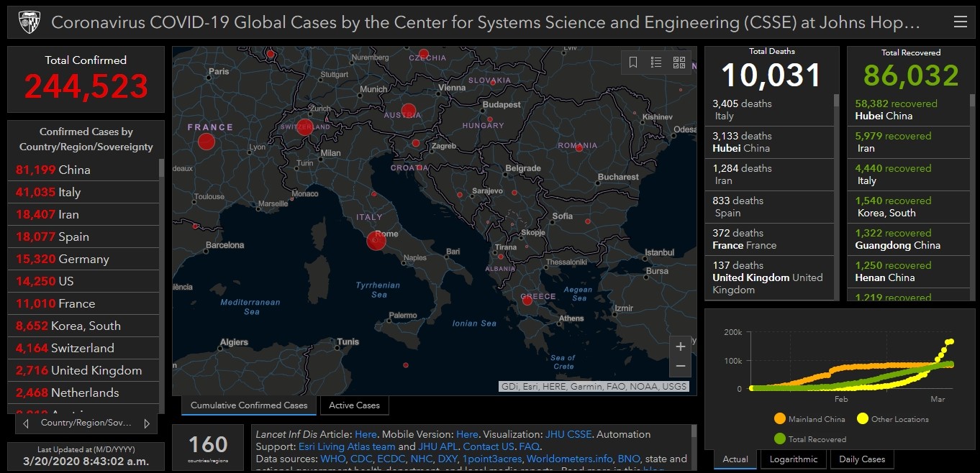Click the 833 deaths Spain entry
Screen dimensions: 980x473
(x=769, y=207)
